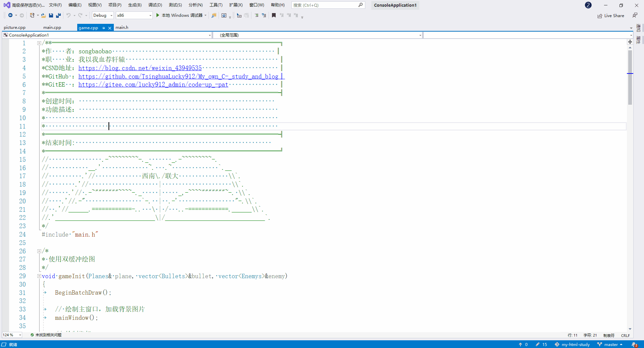Click the split editor handle above scrollbar
Viewport: 644px width, 348px height.
click(x=630, y=42)
